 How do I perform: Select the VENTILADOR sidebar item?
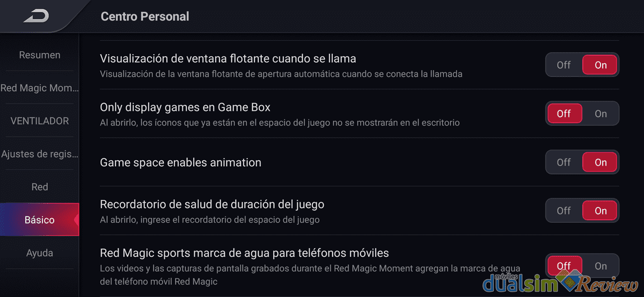coord(40,121)
